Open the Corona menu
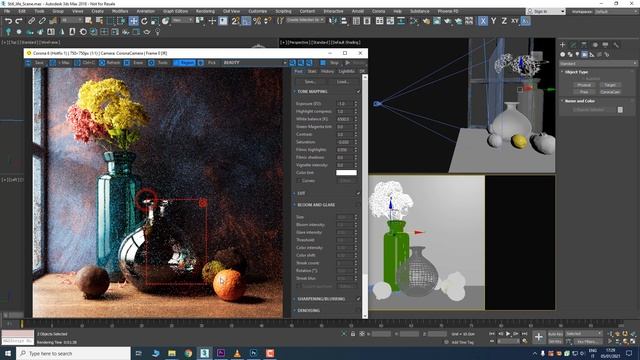Image resolution: width=640 pixels, height=360 pixels. click(378, 11)
